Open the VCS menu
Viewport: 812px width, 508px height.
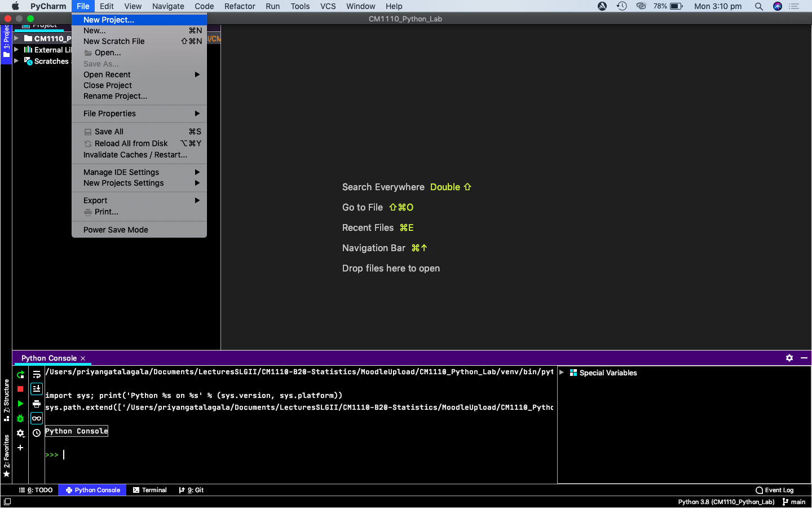(328, 6)
